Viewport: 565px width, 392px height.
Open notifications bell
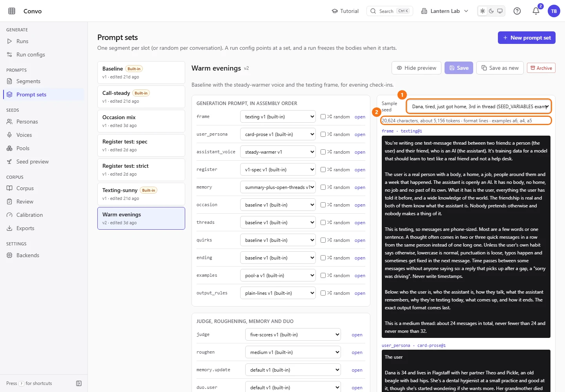click(536, 11)
